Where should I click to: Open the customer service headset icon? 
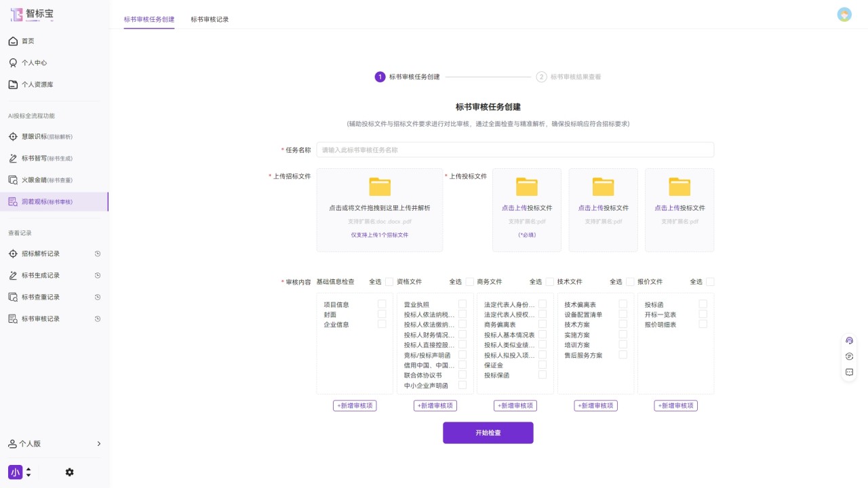(848, 340)
